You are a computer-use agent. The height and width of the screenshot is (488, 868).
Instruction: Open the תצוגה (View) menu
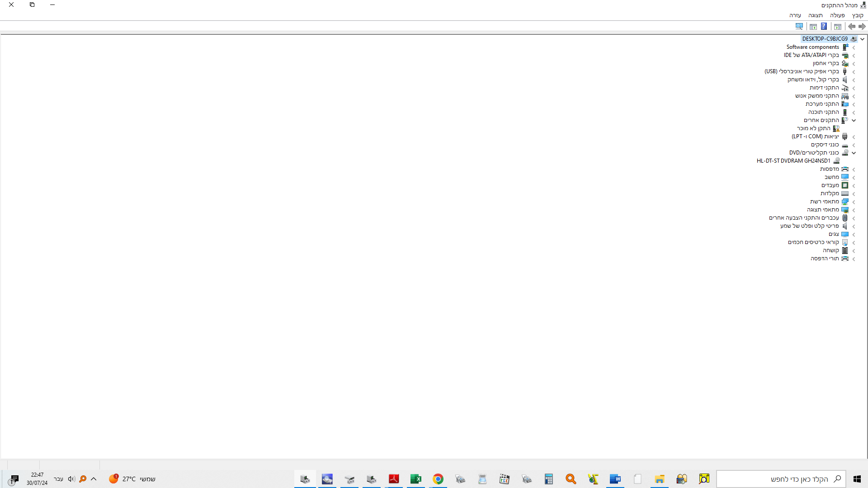[x=815, y=15]
